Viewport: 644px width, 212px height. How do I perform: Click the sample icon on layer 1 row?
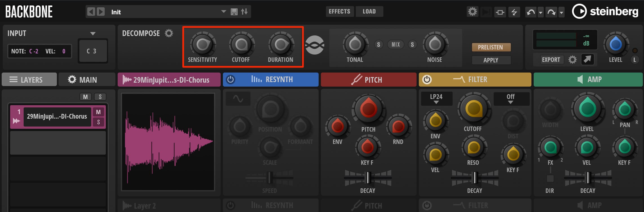(16, 121)
